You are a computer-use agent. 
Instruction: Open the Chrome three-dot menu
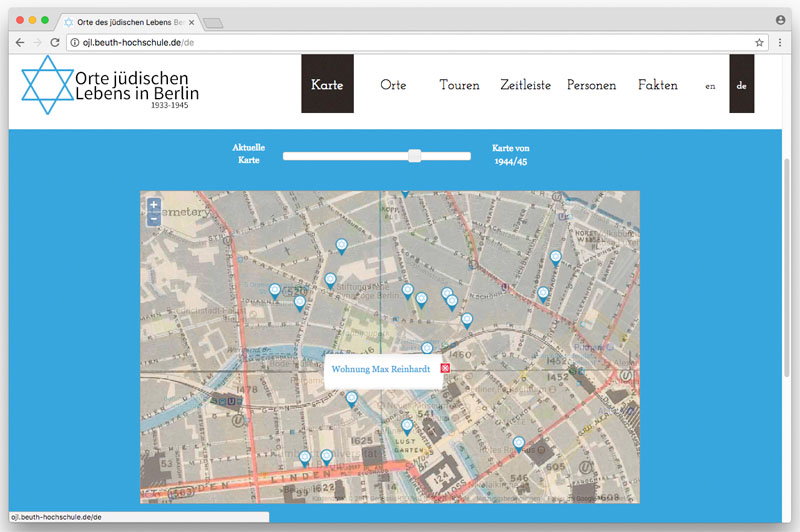pos(779,43)
